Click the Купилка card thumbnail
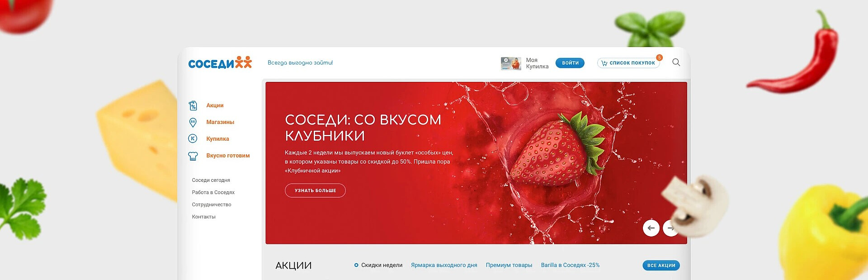Viewport: 868px width, 280px height. (x=511, y=63)
